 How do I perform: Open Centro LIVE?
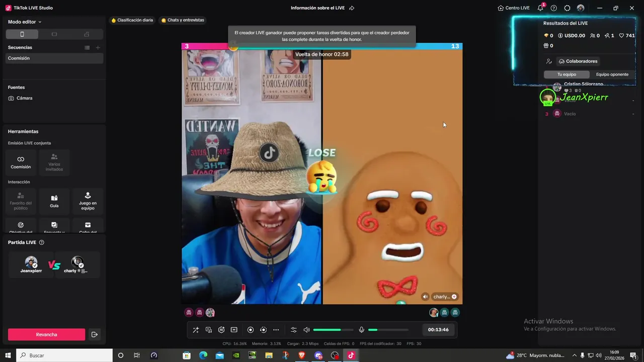pos(514,8)
